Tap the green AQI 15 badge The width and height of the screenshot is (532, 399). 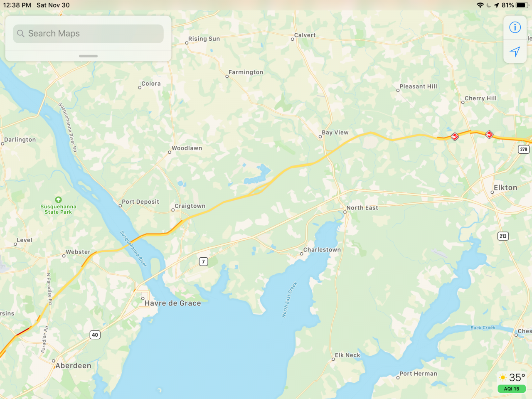coord(512,389)
